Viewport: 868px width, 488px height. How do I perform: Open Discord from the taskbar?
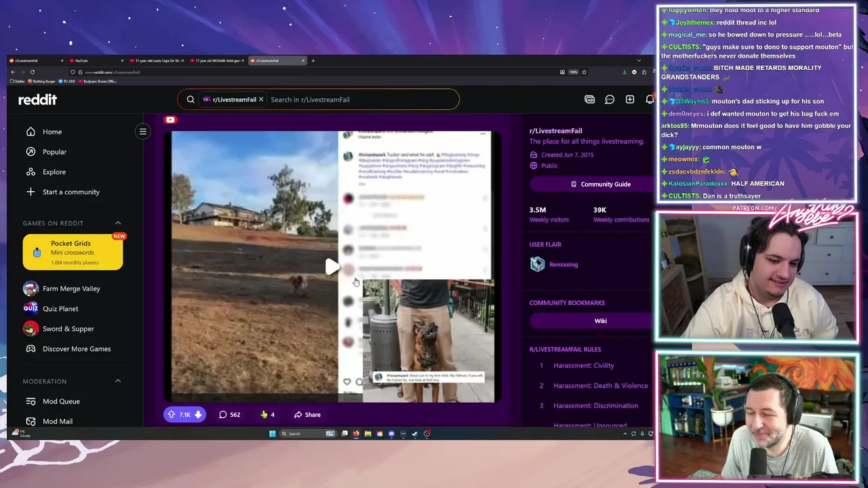point(391,434)
